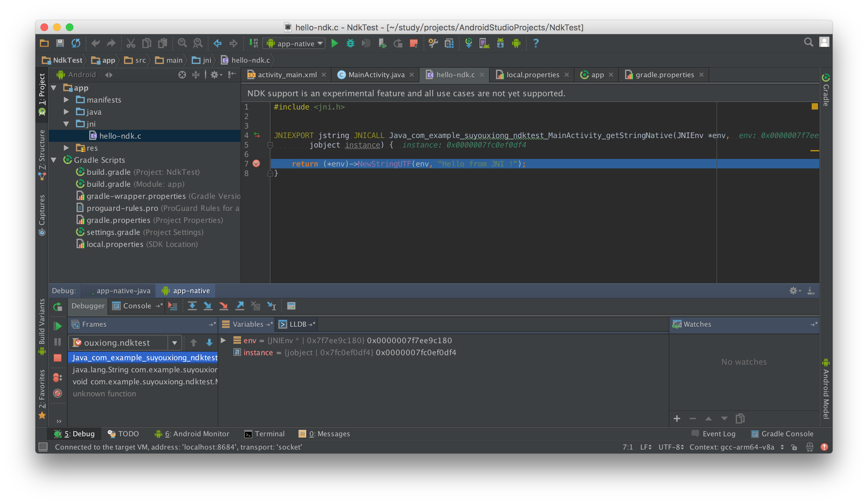Click the Make Project icon

click(253, 43)
